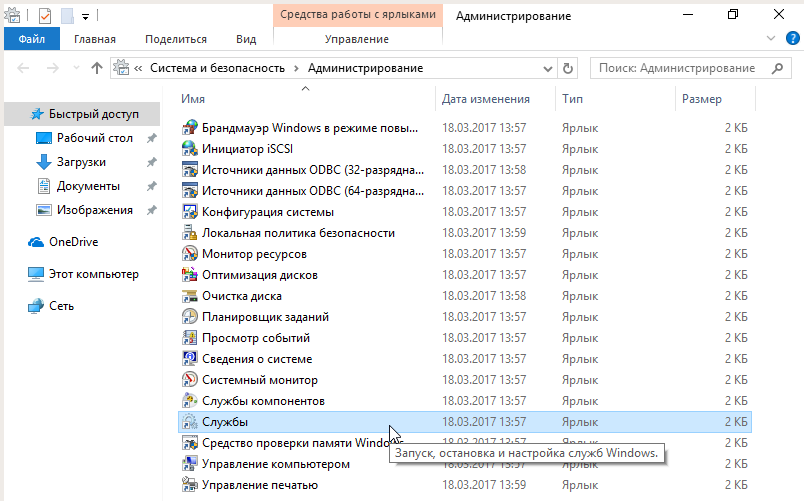Select the Монитор ресурсов icon
This screenshot has width=804, height=501.
coord(190,254)
